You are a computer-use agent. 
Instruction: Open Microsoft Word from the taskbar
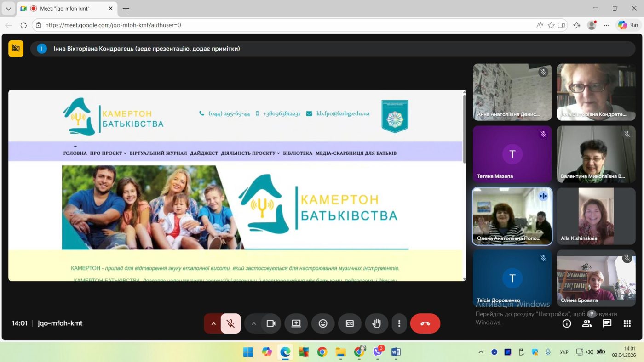coord(396,352)
